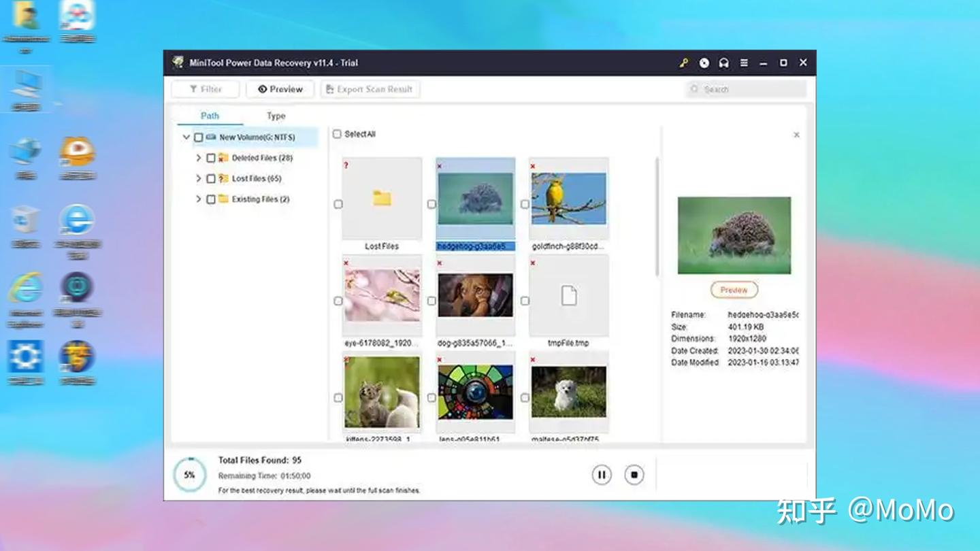Focus the Search input field
This screenshot has height=551, width=980.
click(x=747, y=89)
